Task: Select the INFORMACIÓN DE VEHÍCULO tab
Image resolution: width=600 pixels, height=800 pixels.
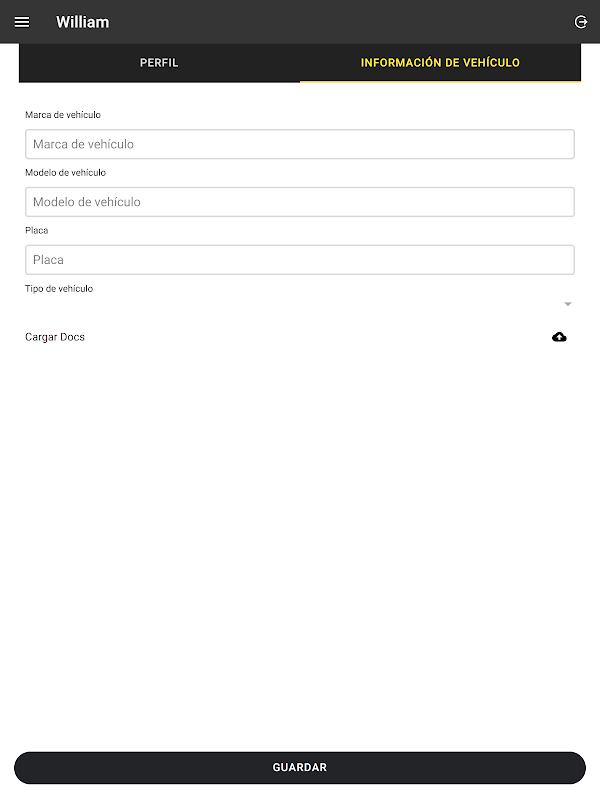Action: click(x=440, y=63)
